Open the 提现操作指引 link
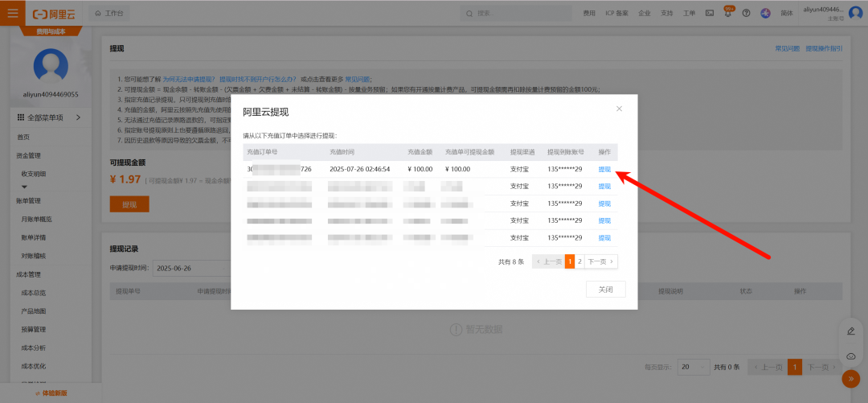Screen dimensions: 868x403 tap(825, 49)
